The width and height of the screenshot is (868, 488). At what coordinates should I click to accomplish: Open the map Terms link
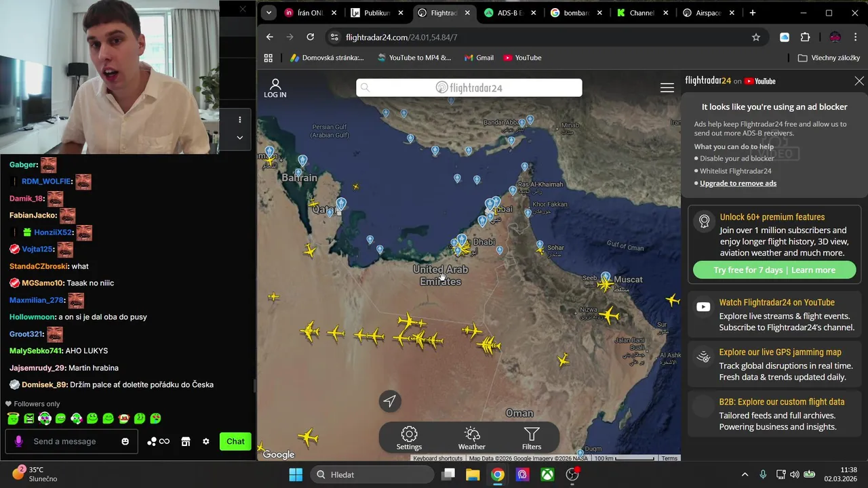point(669,458)
